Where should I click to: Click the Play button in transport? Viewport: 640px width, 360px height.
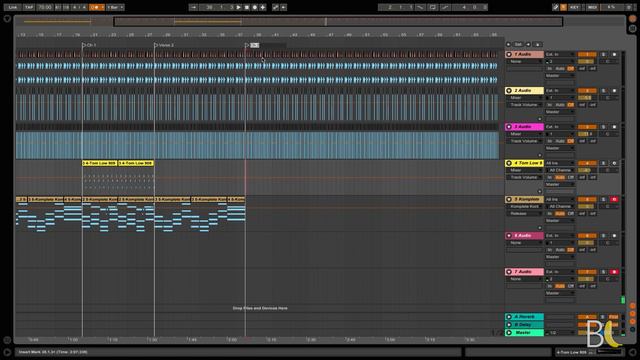click(x=239, y=7)
